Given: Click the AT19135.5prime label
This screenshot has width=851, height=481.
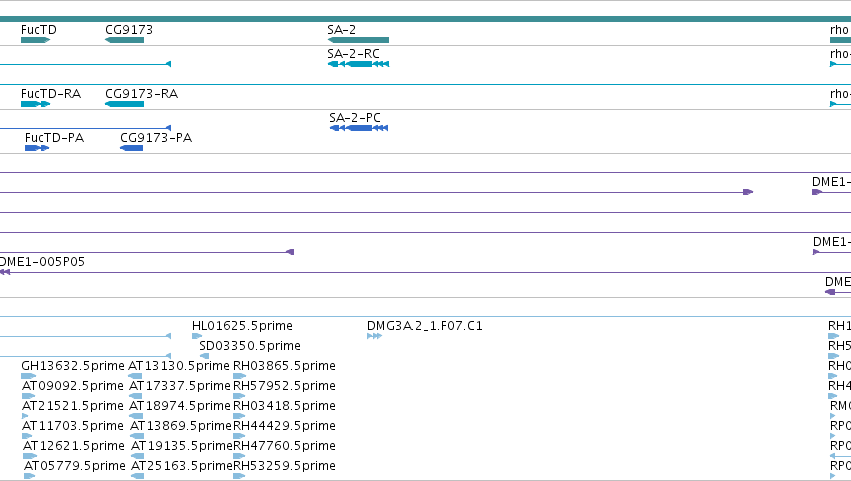Looking at the screenshot, I should click(x=182, y=446).
